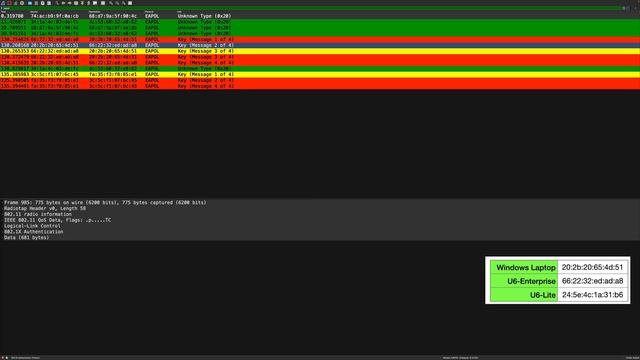The image size is (640, 360).
Task: Sort by the Info column header
Action: pos(180,11)
